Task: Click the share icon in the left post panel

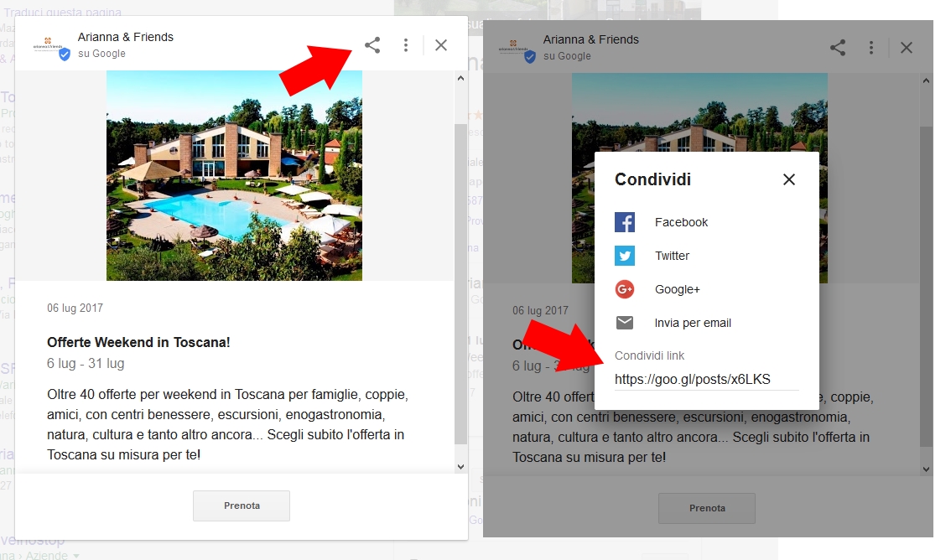Action: [x=372, y=44]
